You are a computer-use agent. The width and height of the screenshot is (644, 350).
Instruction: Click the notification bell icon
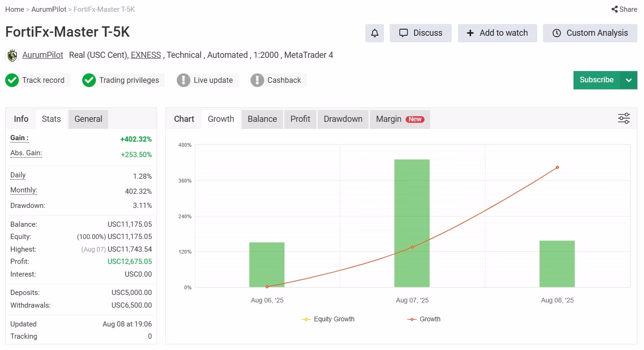click(375, 33)
